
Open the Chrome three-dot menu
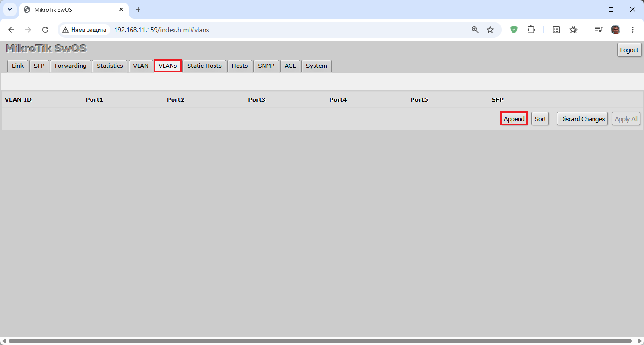click(632, 30)
